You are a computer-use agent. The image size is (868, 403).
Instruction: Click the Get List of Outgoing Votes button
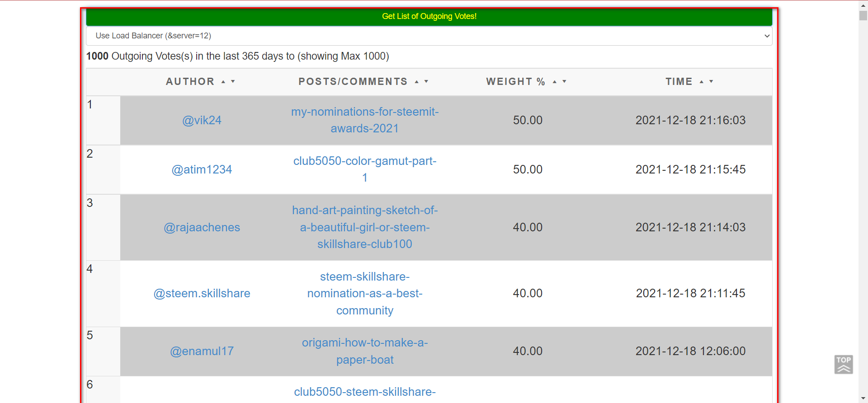(429, 17)
